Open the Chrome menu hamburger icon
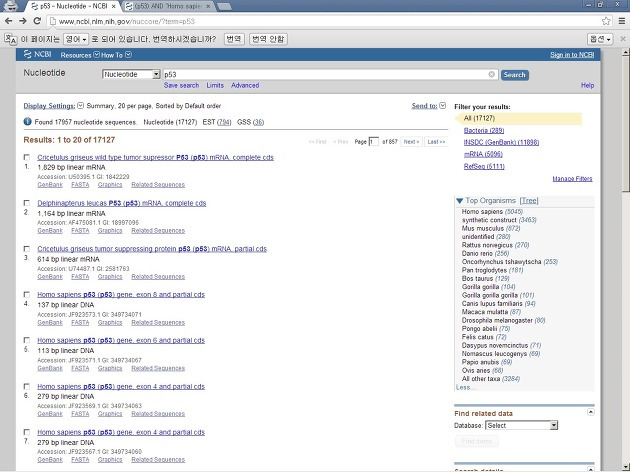 pos(622,21)
